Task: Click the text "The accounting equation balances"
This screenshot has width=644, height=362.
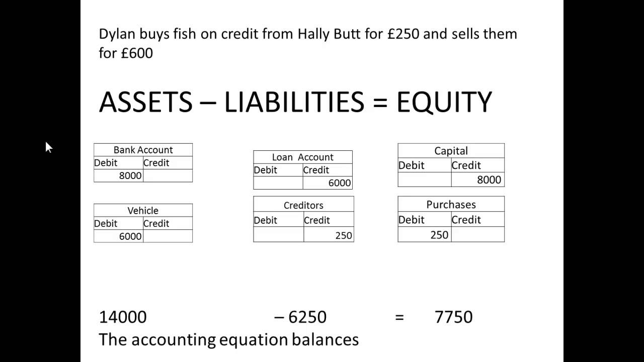Action: click(229, 340)
